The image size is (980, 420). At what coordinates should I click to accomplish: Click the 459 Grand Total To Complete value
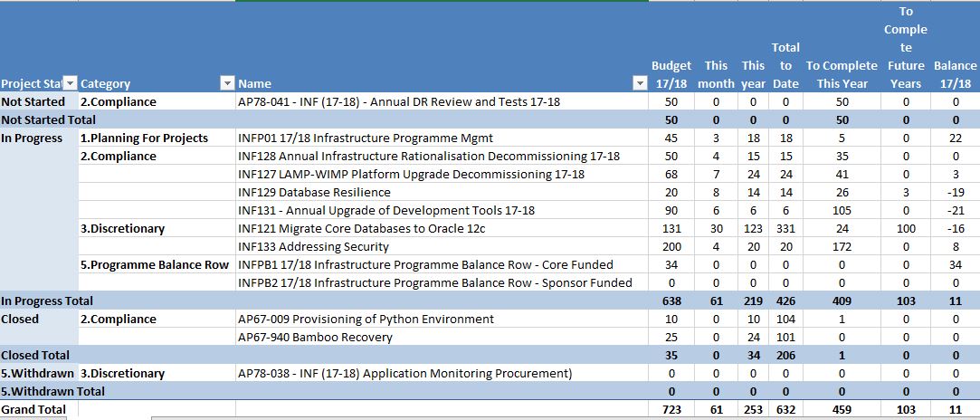pos(842,410)
